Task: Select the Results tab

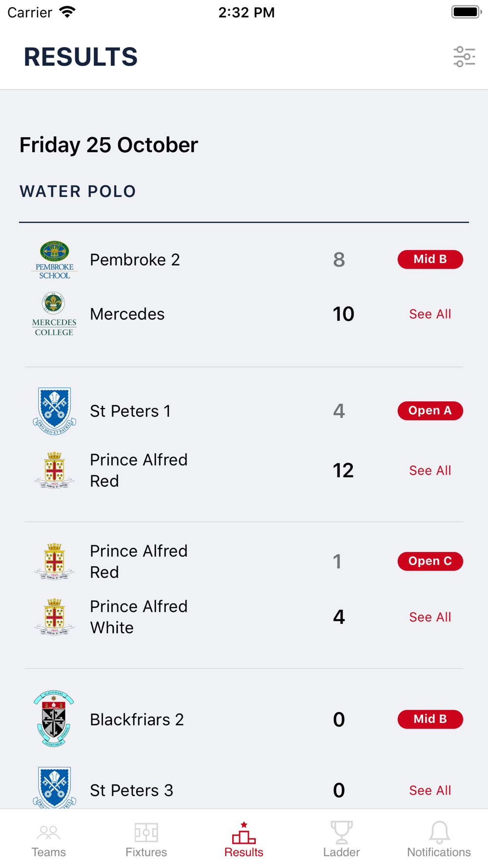Action: coord(244,840)
